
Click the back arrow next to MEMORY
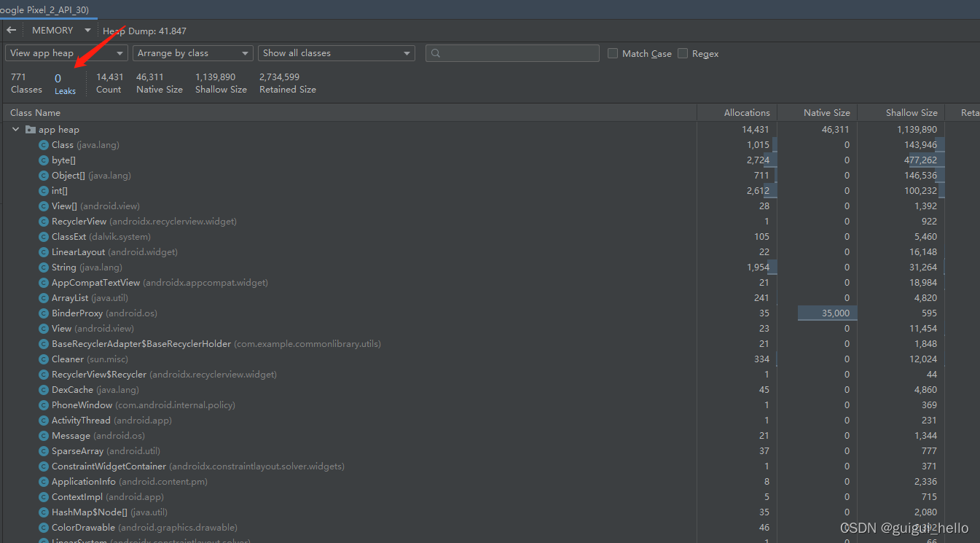pyautogui.click(x=11, y=31)
